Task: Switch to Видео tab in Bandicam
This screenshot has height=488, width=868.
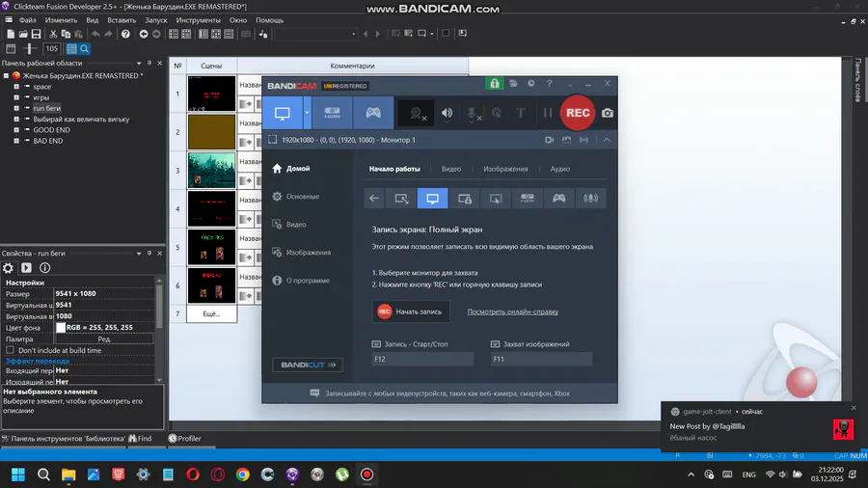Action: (451, 169)
